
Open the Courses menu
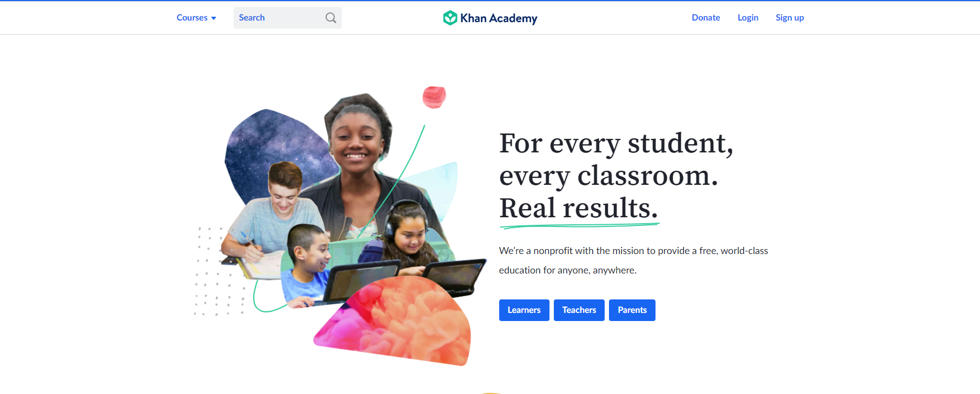pos(196,18)
